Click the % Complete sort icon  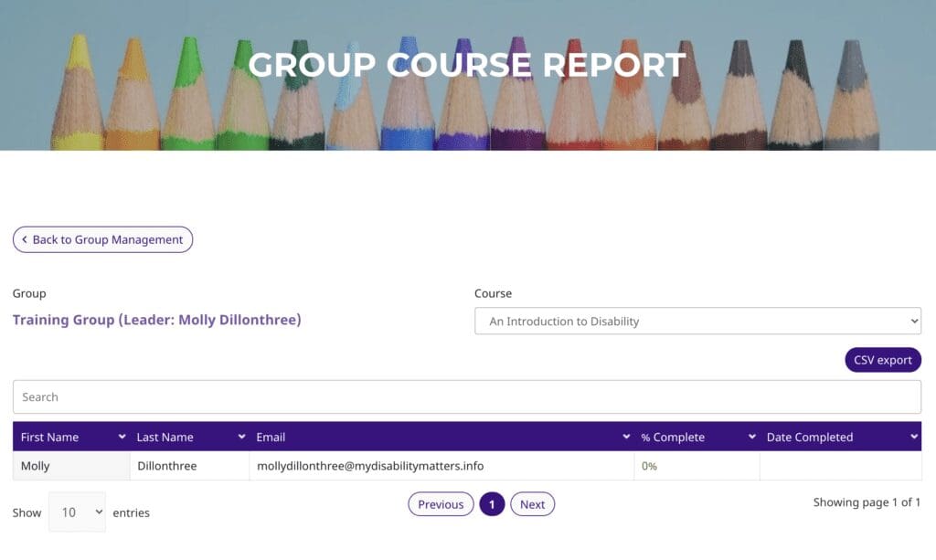pyautogui.click(x=751, y=437)
